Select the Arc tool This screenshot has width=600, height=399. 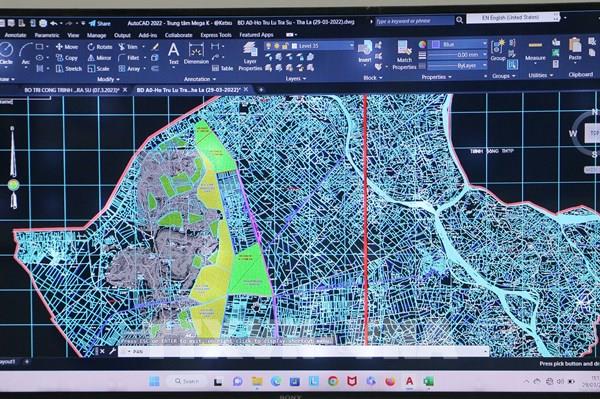point(26,54)
